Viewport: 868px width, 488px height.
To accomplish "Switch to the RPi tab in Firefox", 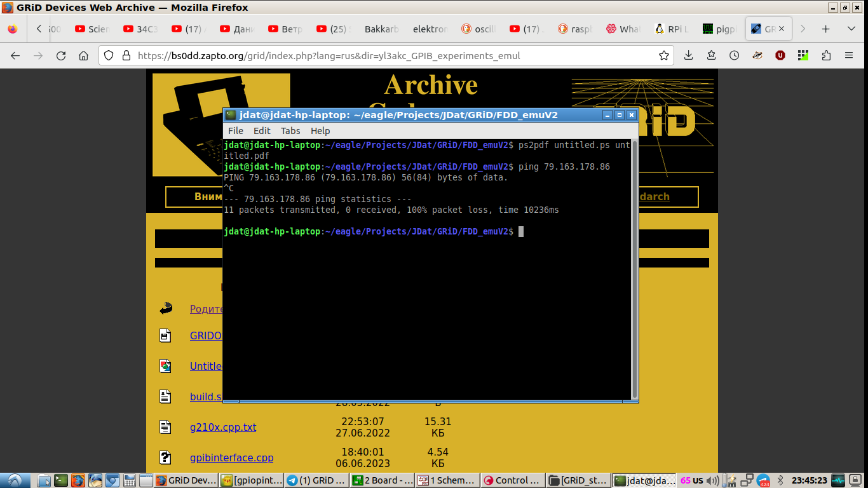I will 672,29.
